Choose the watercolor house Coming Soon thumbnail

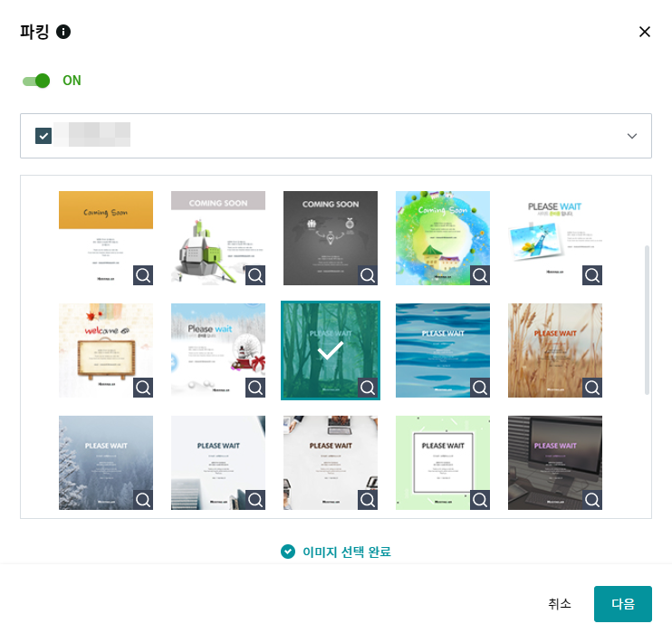[x=443, y=238]
